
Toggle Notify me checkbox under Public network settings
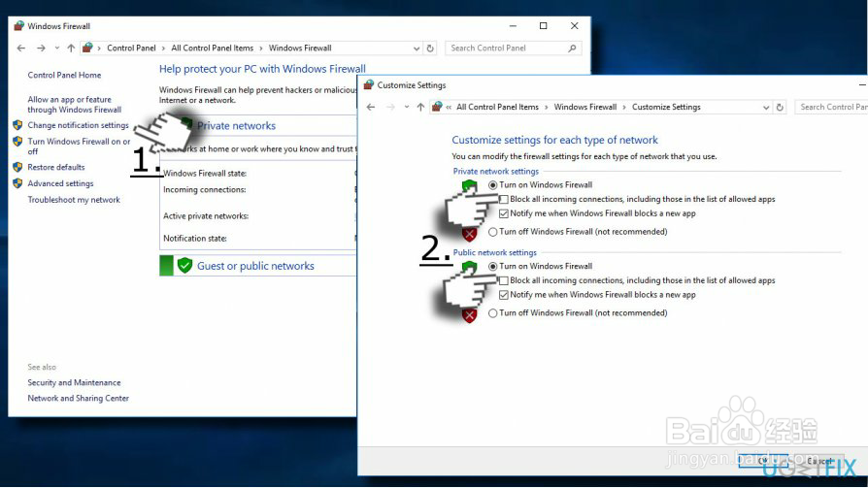coord(504,295)
